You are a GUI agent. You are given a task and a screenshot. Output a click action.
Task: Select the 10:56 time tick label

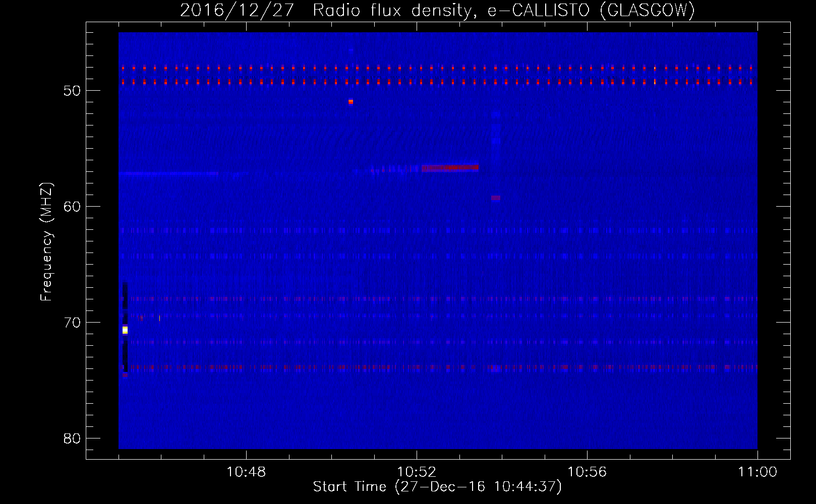click(x=587, y=472)
